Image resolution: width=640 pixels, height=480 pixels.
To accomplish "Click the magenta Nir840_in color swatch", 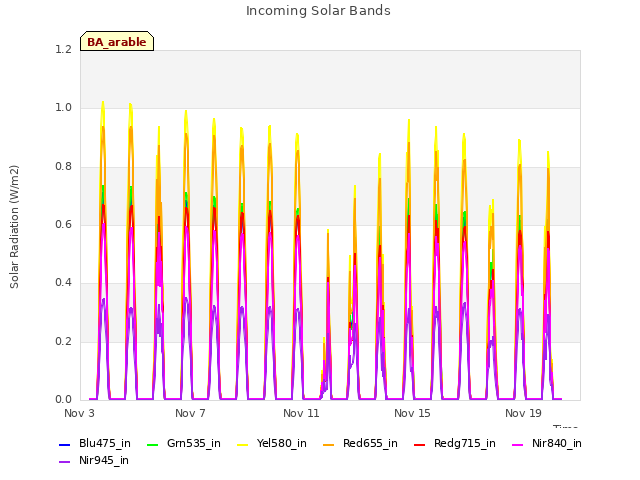I will click(x=518, y=444).
